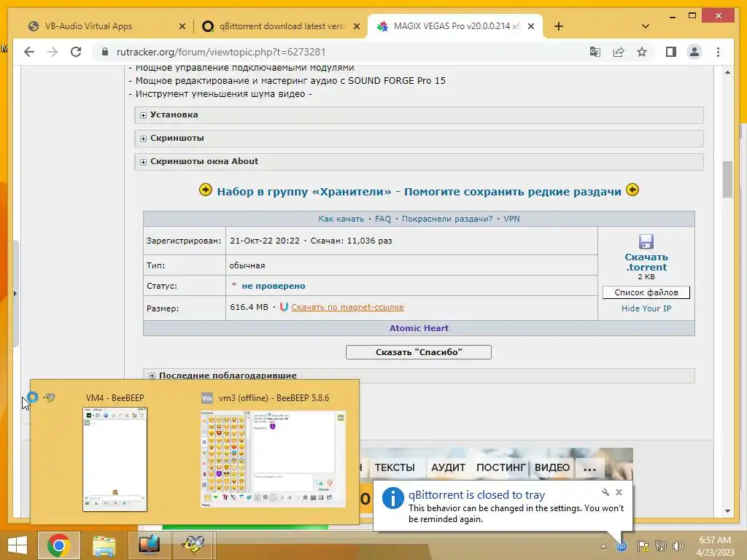Go back to the previous page
The width and height of the screenshot is (747, 560).
click(29, 52)
